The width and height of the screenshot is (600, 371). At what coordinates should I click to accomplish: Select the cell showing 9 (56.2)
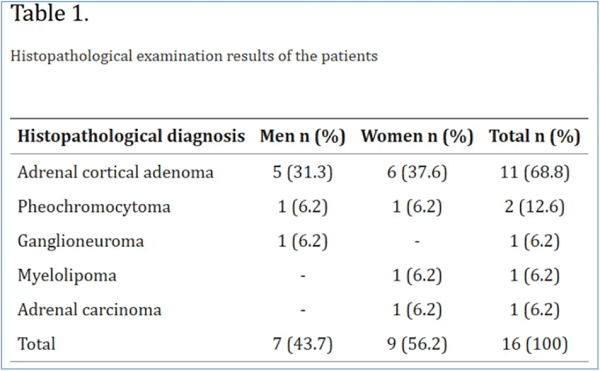pos(417,344)
